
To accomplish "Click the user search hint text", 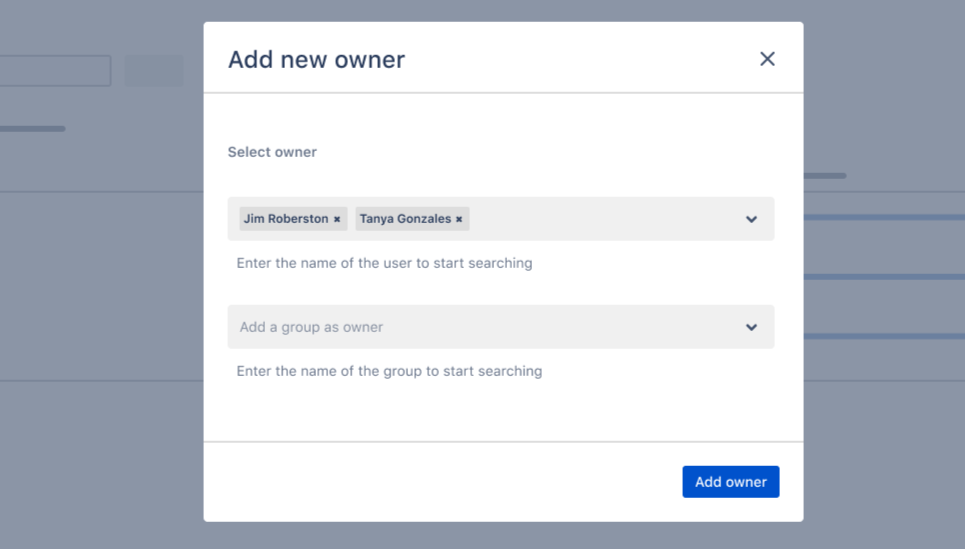I will pos(384,264).
